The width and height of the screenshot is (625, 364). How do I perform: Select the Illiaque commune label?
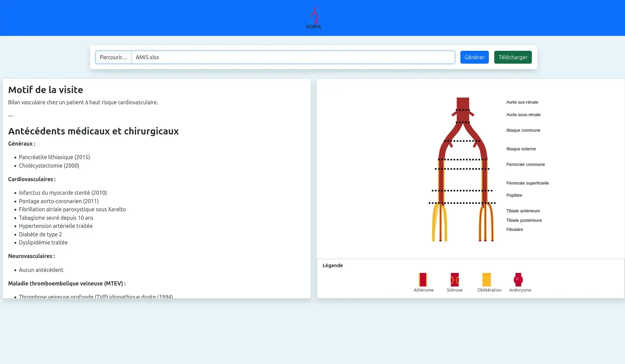point(523,130)
